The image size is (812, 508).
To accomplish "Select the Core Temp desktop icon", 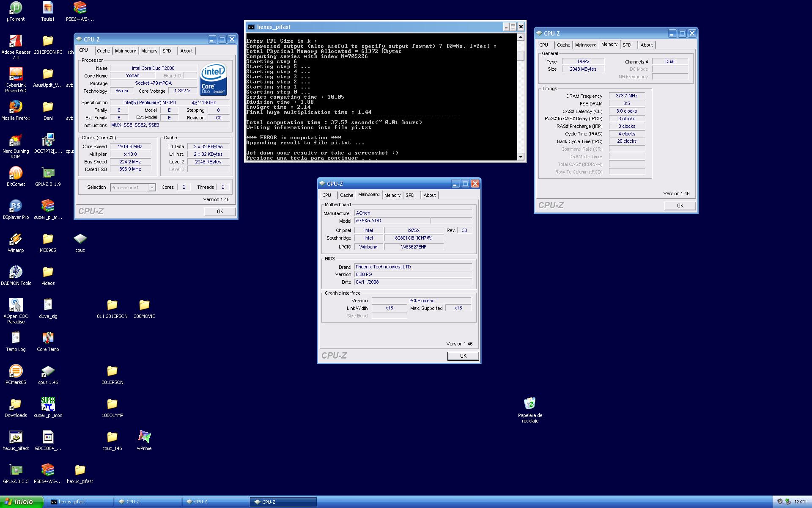I will point(48,341).
